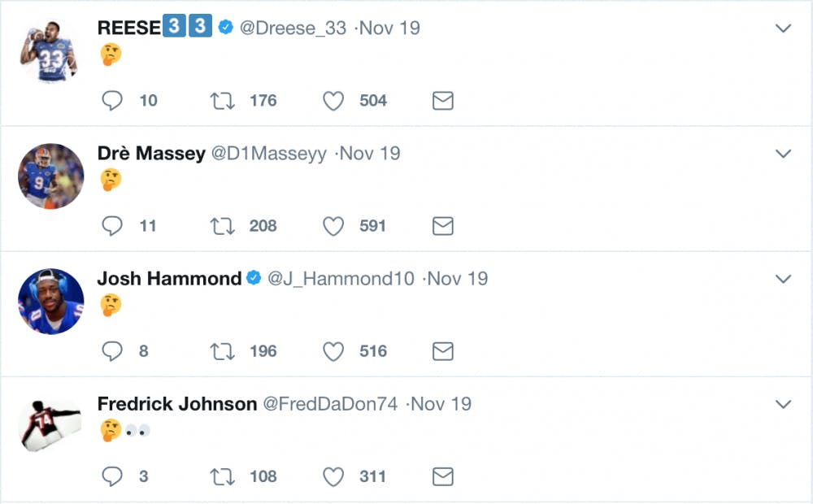Toggle like on Drè Massey's tweet
This screenshot has height=504, width=813.
tap(333, 226)
